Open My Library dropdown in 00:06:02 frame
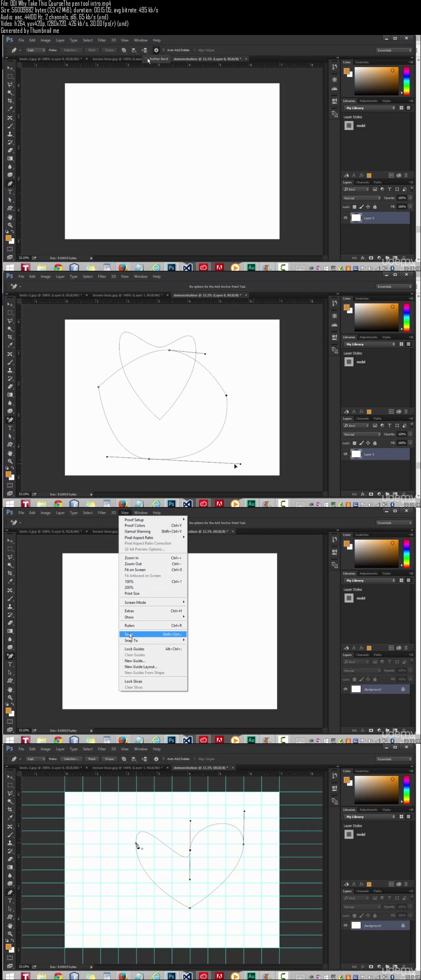Viewport: 421px width, 980px height. click(369, 344)
